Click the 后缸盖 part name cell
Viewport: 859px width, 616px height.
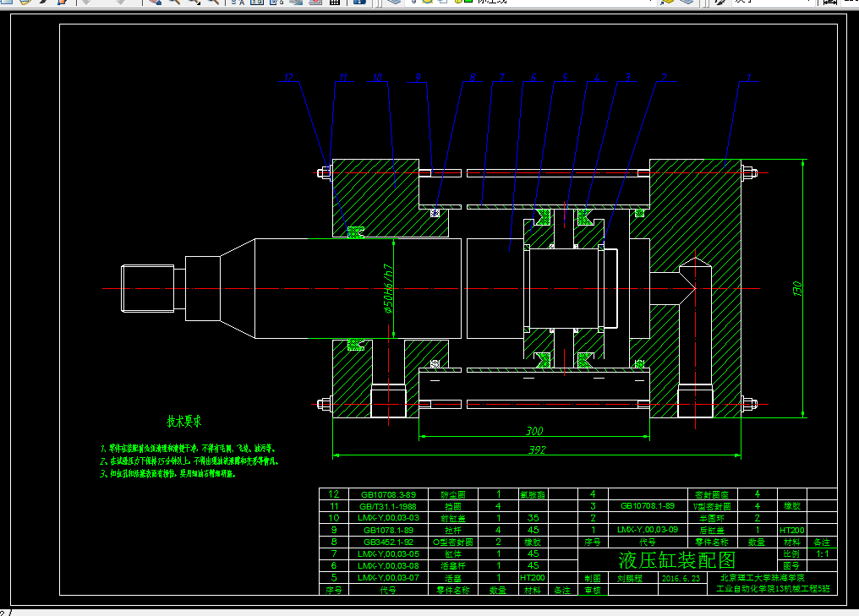click(x=712, y=530)
